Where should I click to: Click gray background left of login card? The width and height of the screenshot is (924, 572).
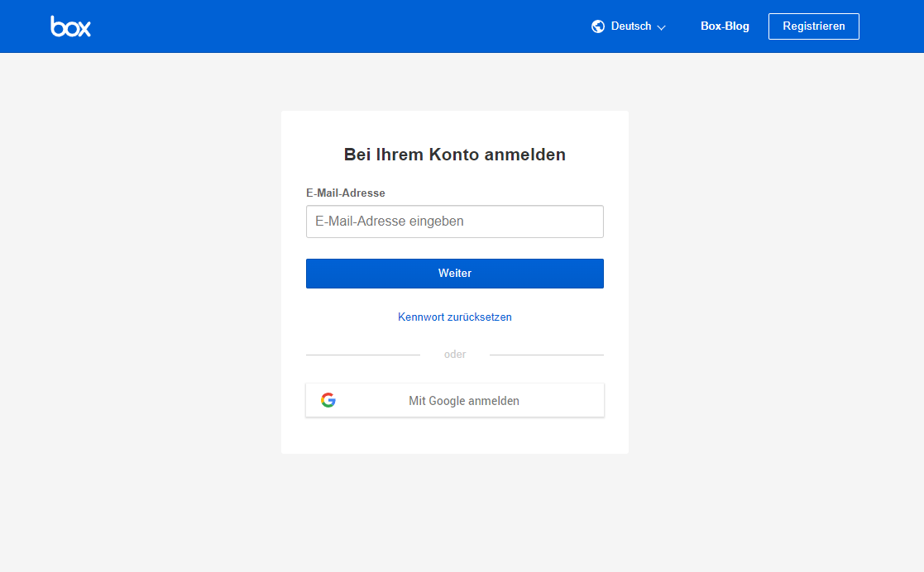141,281
